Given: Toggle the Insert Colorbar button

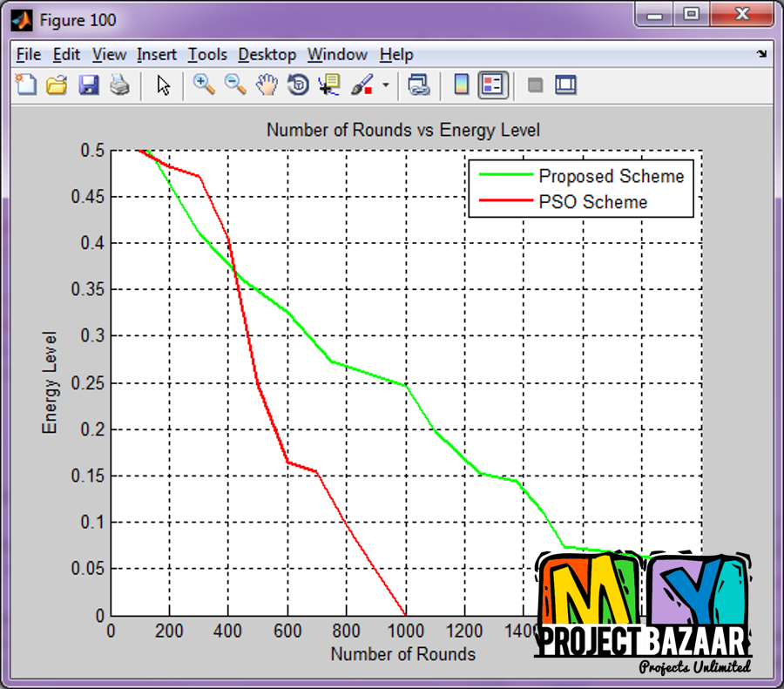Looking at the screenshot, I should pyautogui.click(x=462, y=85).
